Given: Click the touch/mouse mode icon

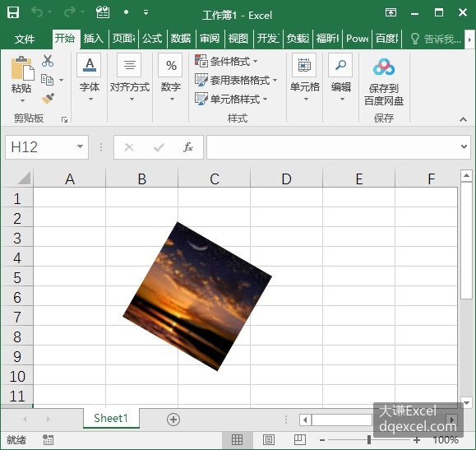Looking at the screenshot, I should point(103,12).
